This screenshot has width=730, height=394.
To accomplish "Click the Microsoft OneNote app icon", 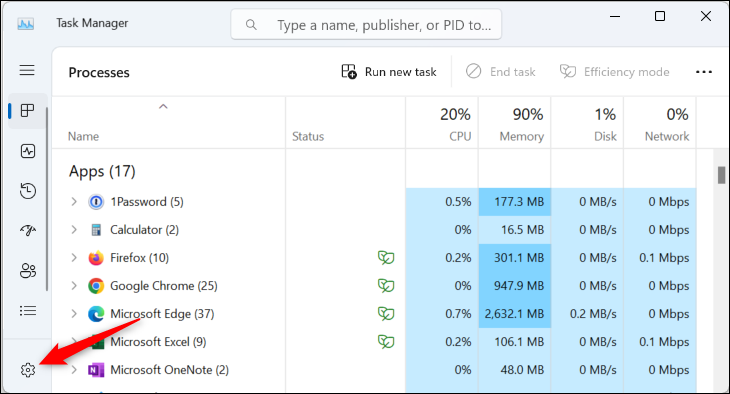I will [x=96, y=370].
